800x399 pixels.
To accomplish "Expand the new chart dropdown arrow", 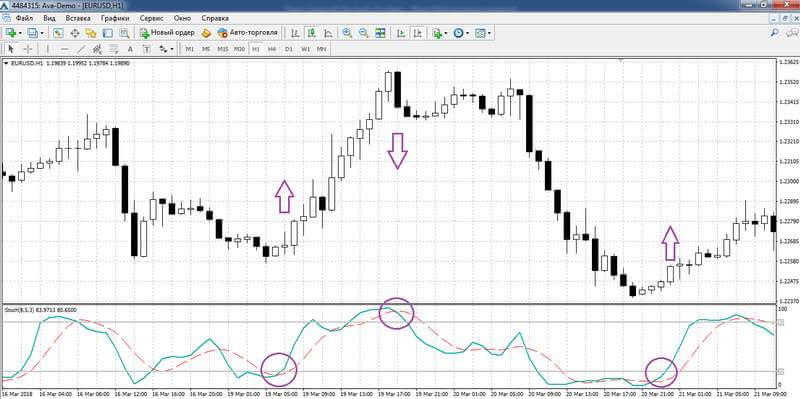I will click(20, 33).
